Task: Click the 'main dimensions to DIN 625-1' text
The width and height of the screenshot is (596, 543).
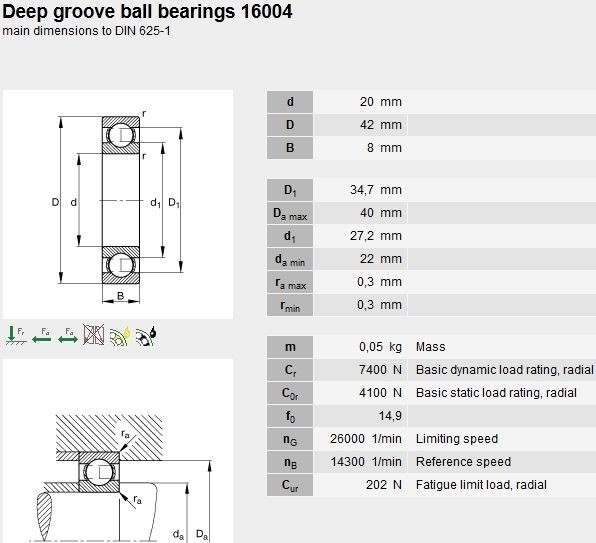Action: click(86, 31)
